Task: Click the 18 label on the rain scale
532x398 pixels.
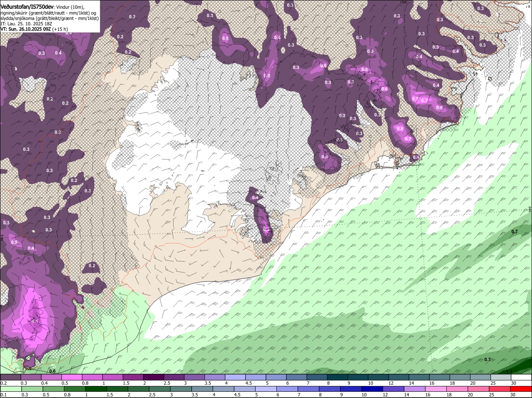Action: point(449,395)
